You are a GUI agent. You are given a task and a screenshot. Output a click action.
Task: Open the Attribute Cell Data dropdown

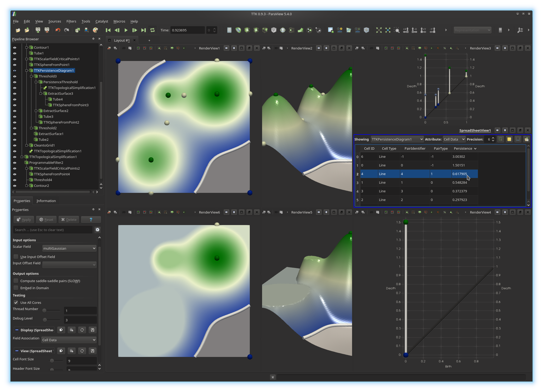point(454,139)
